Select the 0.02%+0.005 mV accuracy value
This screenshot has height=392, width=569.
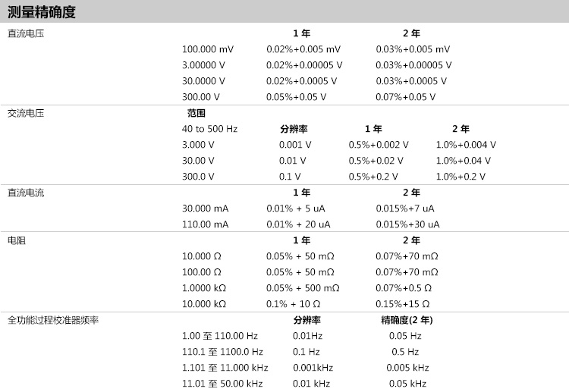(303, 49)
